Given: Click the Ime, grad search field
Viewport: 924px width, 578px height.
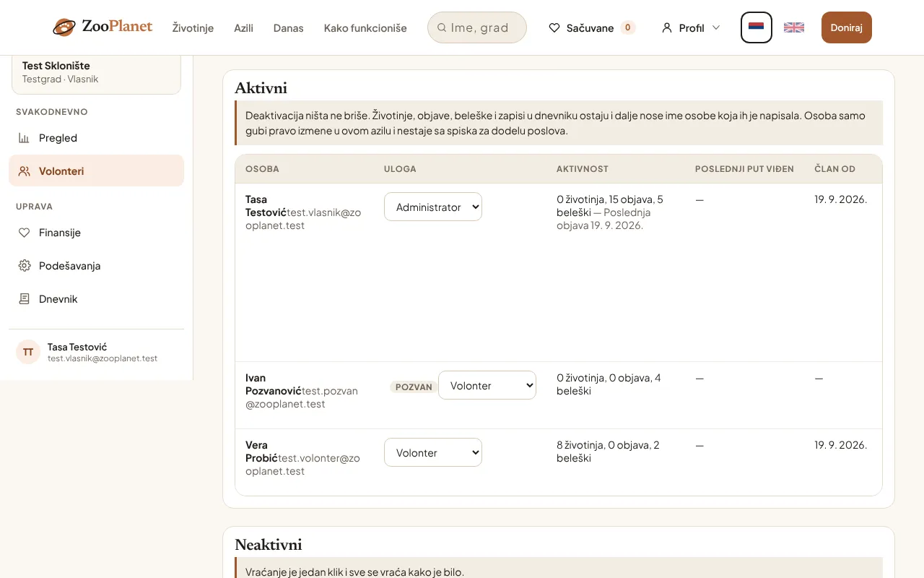Looking at the screenshot, I should point(477,27).
